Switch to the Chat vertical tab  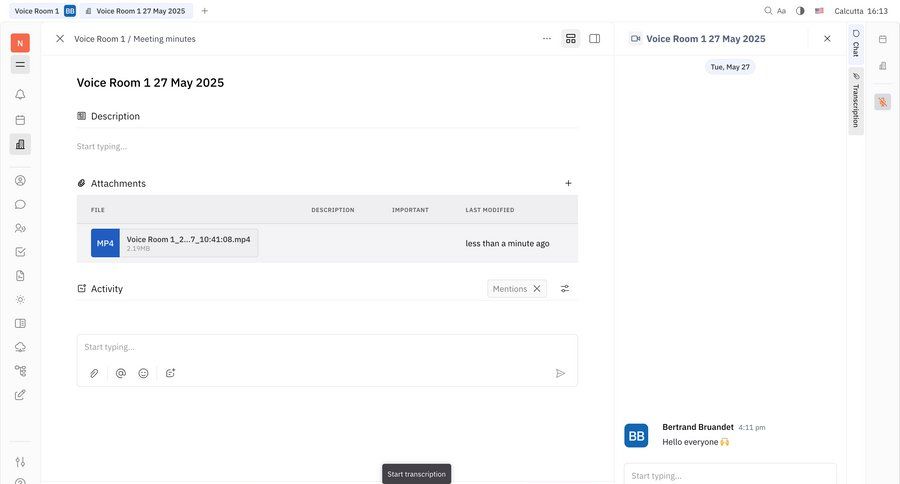coord(856,43)
